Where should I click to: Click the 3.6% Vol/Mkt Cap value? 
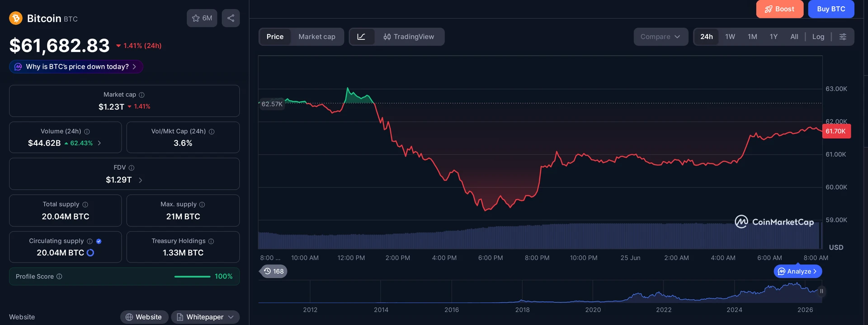tap(183, 143)
